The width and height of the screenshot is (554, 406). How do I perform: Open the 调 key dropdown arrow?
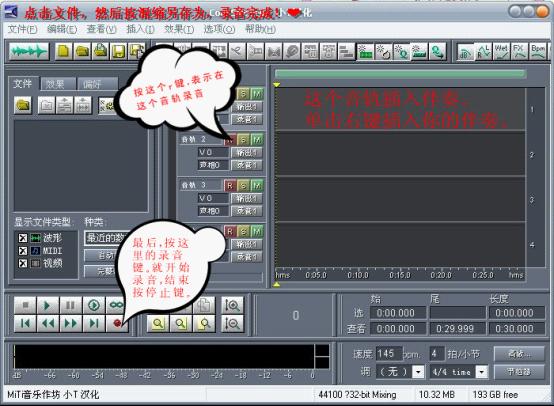418,372
